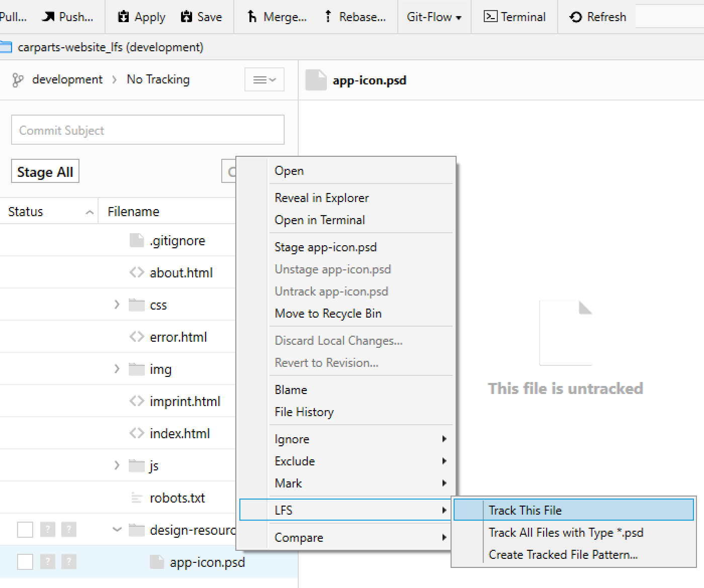The width and height of the screenshot is (704, 588).
Task: Click the Refresh icon
Action: coord(597,17)
